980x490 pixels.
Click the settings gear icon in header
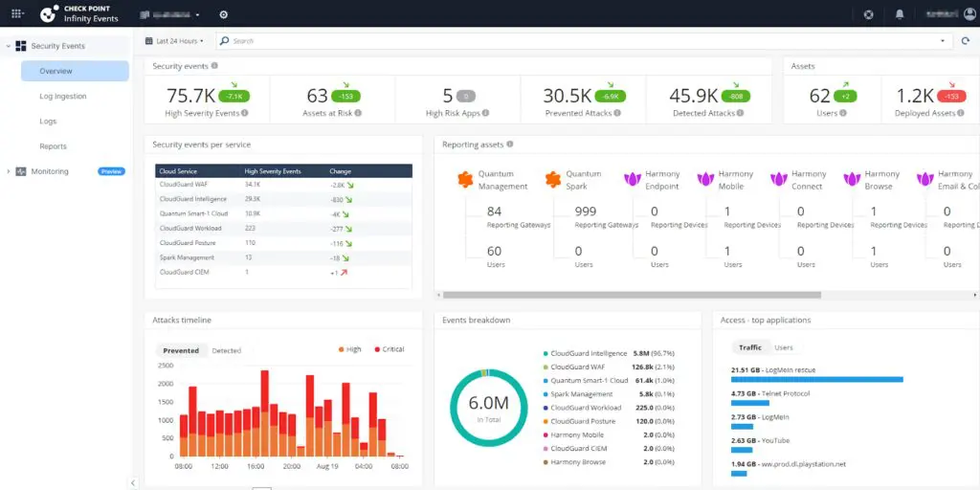[224, 14]
